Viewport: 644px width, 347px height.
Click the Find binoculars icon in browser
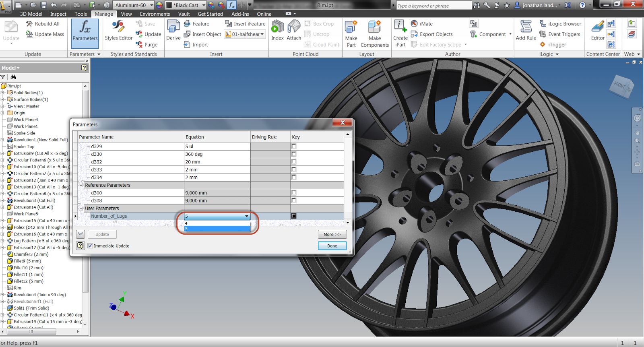[13, 77]
